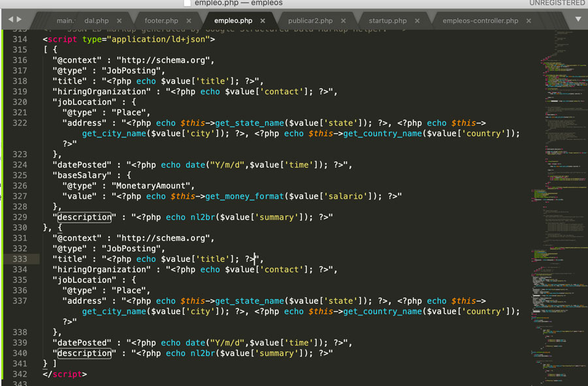Click line number 322 in the gutter
The height and width of the screenshot is (386, 588).
(20, 123)
